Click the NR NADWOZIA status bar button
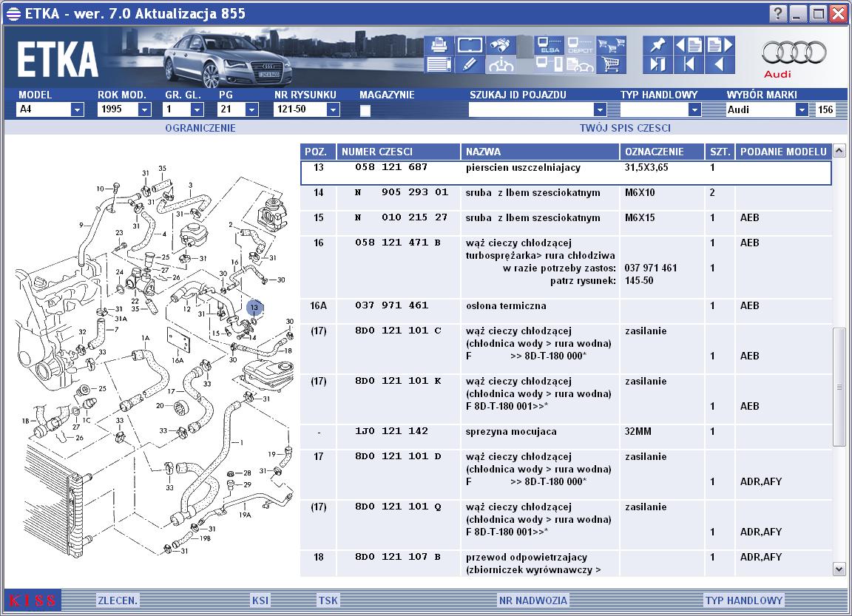Viewport: 852px width, 616px height. coord(533,600)
